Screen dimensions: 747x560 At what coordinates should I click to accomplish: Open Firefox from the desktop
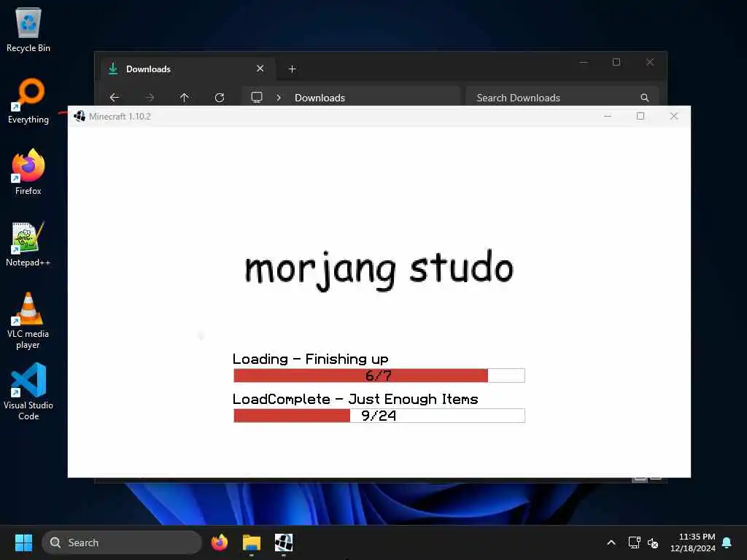point(28,172)
